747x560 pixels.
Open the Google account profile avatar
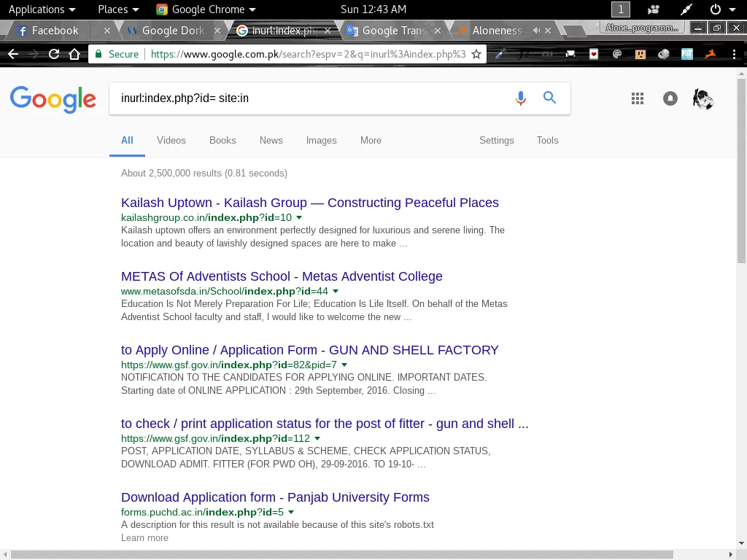coord(703,99)
